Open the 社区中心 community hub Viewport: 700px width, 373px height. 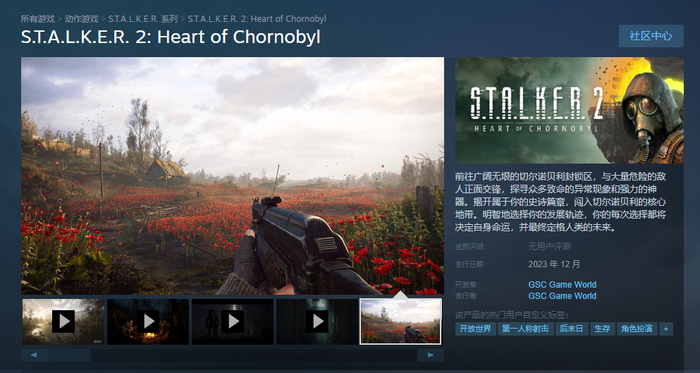click(651, 36)
